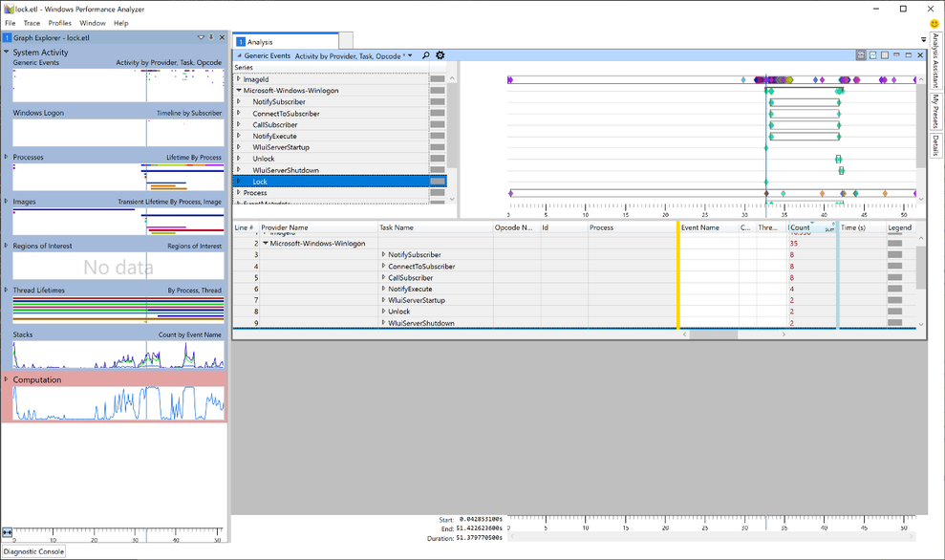Viewport: 945px width, 560px height.
Task: Open the Trace menu
Action: click(32, 23)
